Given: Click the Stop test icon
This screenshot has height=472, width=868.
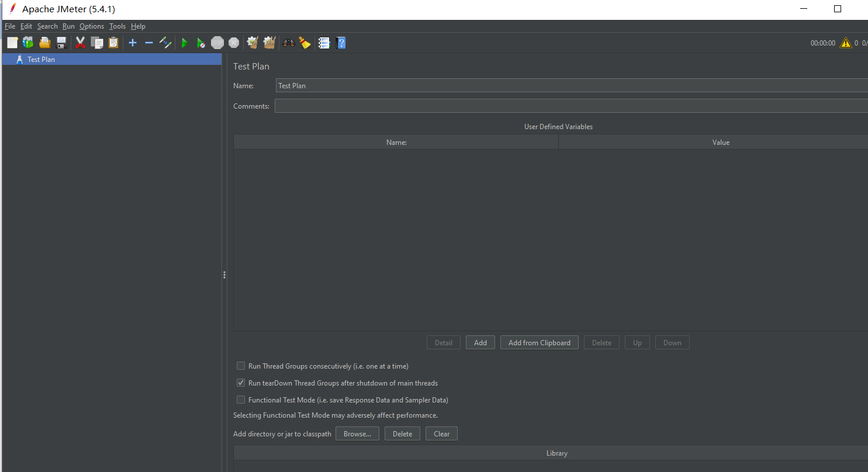Looking at the screenshot, I should 217,43.
